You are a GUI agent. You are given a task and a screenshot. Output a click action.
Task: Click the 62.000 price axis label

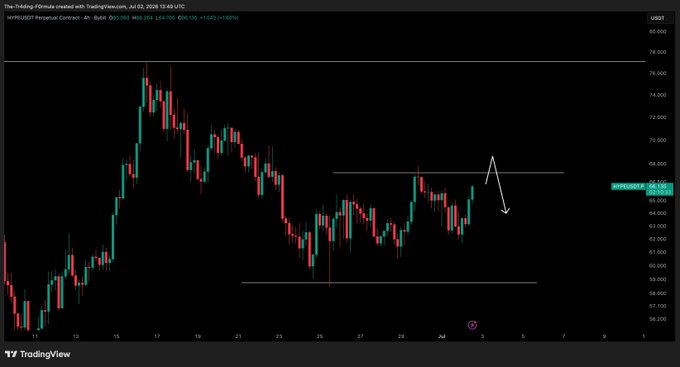(657, 239)
